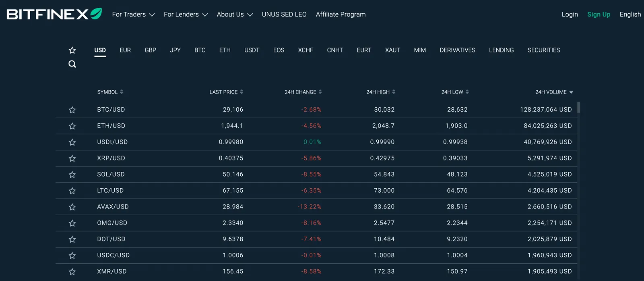Viewport: 644px width, 281px height.
Task: Expand the About Us menu
Action: (235, 15)
